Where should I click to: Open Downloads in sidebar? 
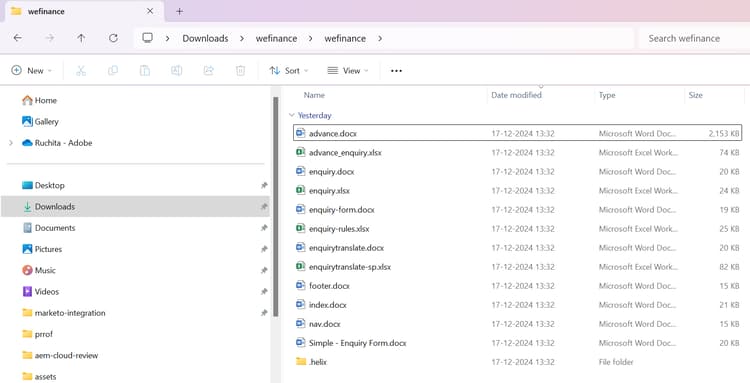point(135,207)
